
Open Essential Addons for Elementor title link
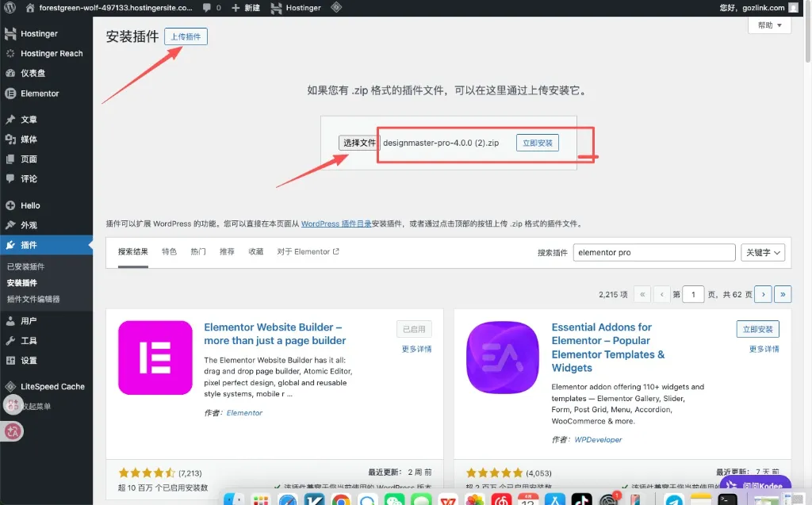(x=608, y=347)
